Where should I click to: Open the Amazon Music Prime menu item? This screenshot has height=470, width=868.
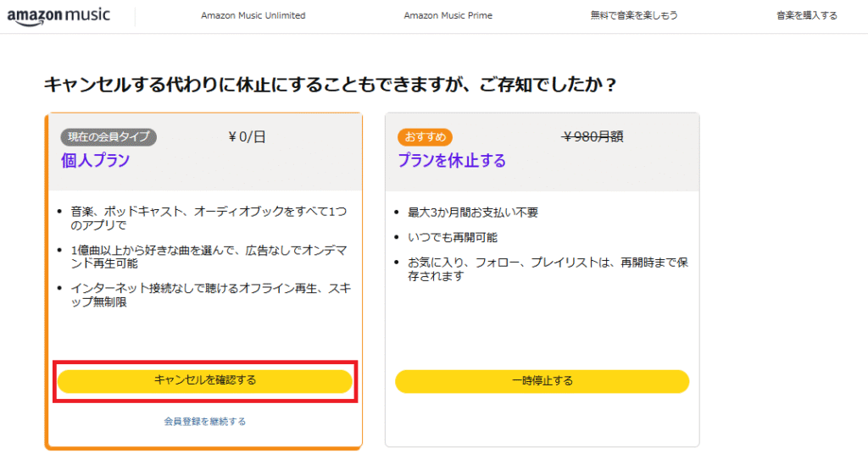coord(448,15)
